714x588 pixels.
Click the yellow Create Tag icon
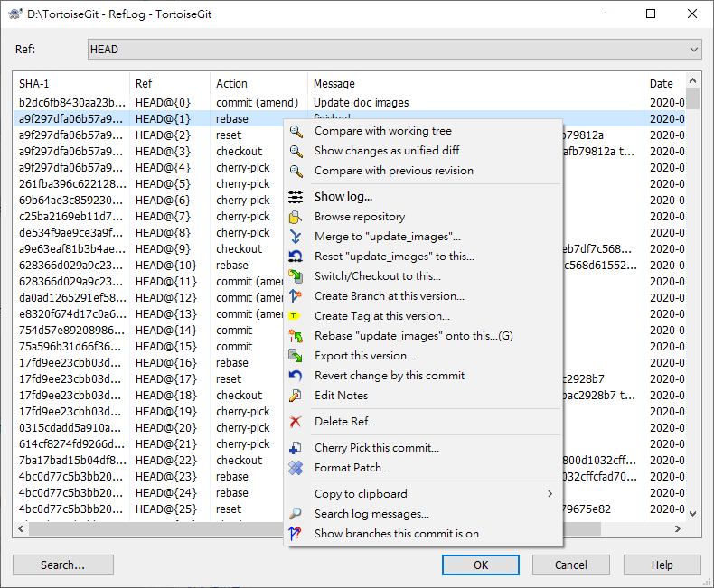coord(296,316)
